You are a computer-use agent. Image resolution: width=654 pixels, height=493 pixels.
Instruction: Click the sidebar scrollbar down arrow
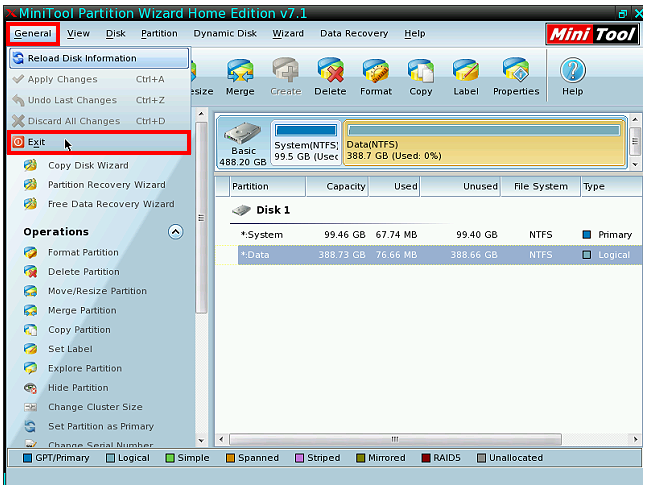tap(201, 440)
